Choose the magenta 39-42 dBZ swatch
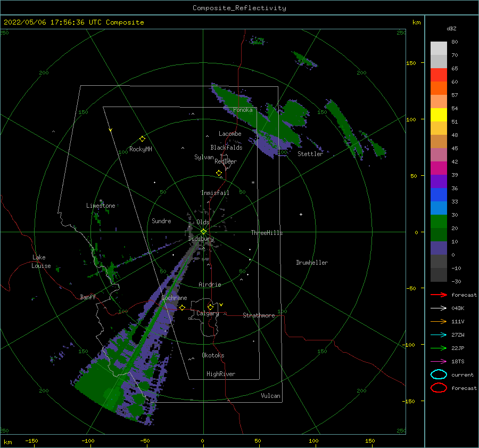 pos(439,168)
